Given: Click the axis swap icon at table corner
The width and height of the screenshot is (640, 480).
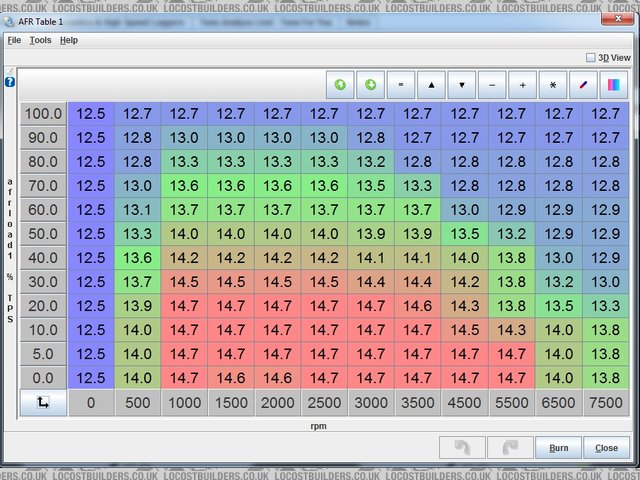Looking at the screenshot, I should [43, 403].
